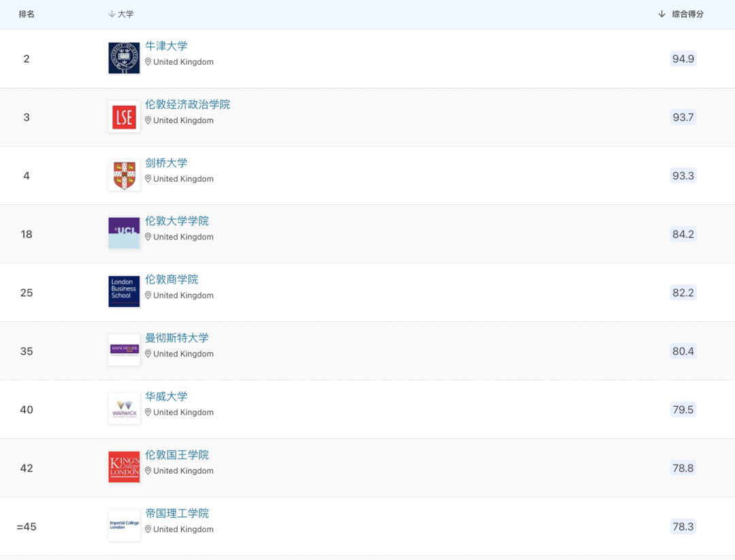
Task: Select score value 78.3
Action: coord(683,527)
